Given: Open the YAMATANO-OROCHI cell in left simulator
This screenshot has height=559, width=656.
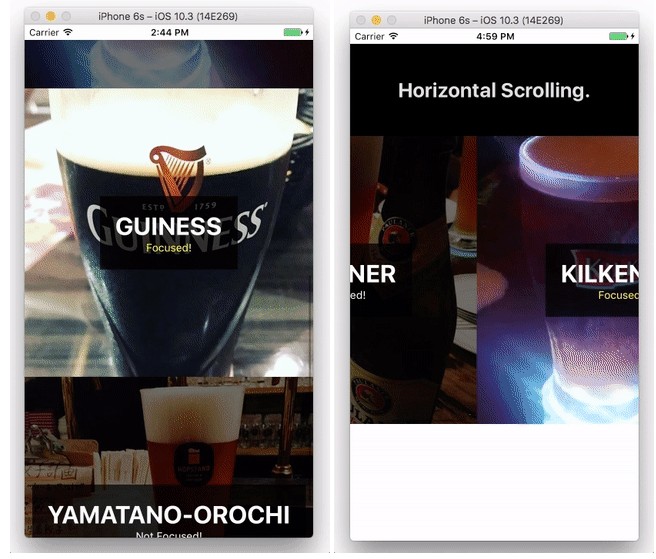Looking at the screenshot, I should [169, 457].
